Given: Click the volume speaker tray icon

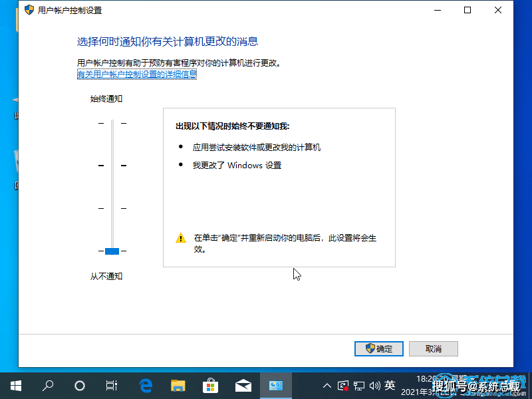Looking at the screenshot, I should 375,386.
